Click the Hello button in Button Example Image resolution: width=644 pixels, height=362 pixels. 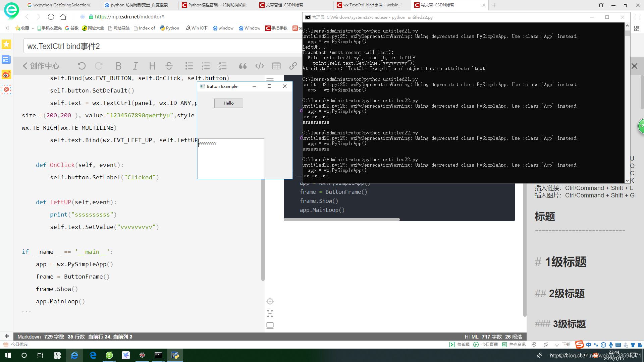pos(229,103)
